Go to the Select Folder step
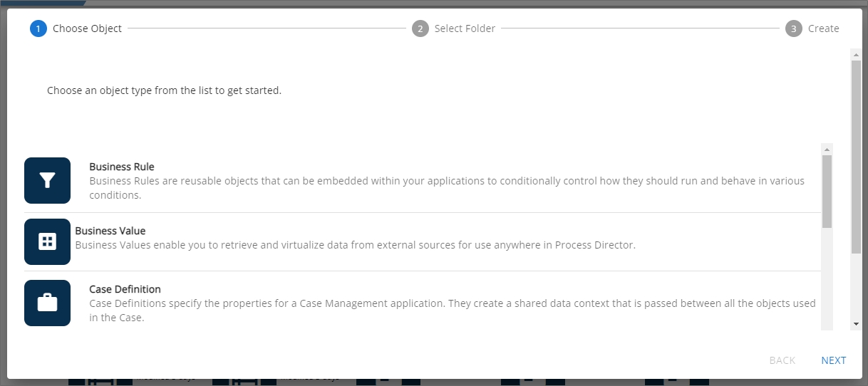The image size is (868, 386). 465,28
